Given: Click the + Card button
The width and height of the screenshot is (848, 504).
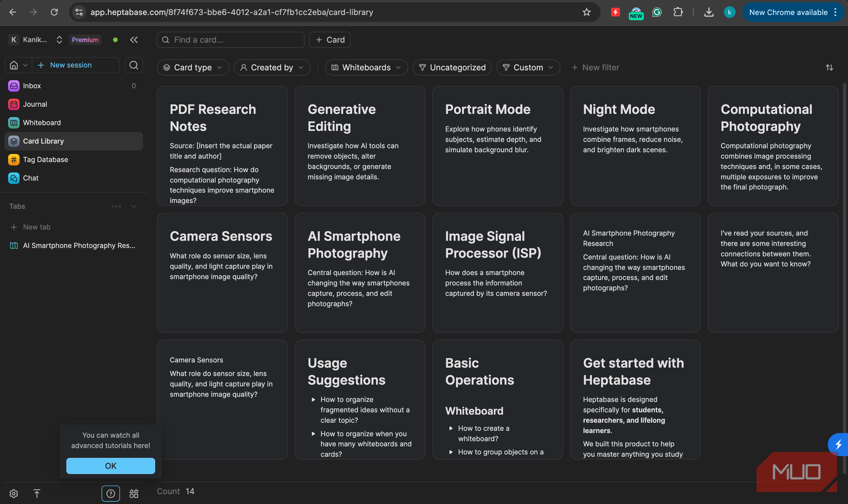Looking at the screenshot, I should (330, 40).
